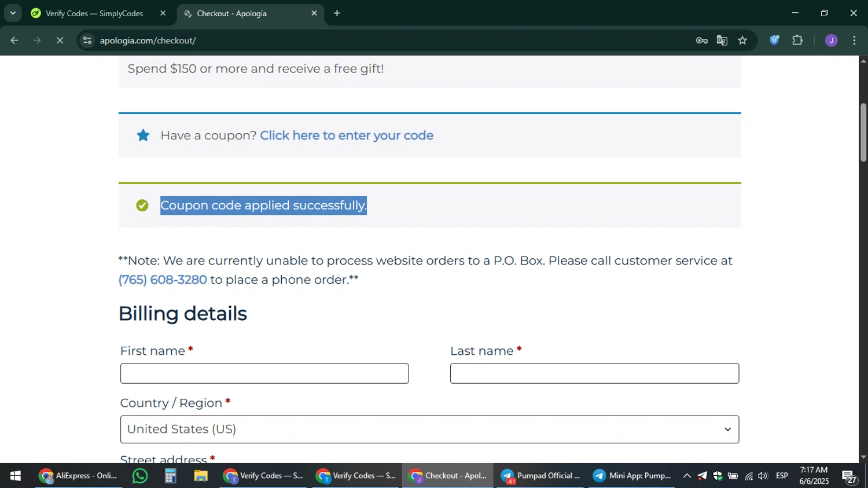Click the scrollbar up arrow
This screenshot has width=868, height=488.
[863, 61]
